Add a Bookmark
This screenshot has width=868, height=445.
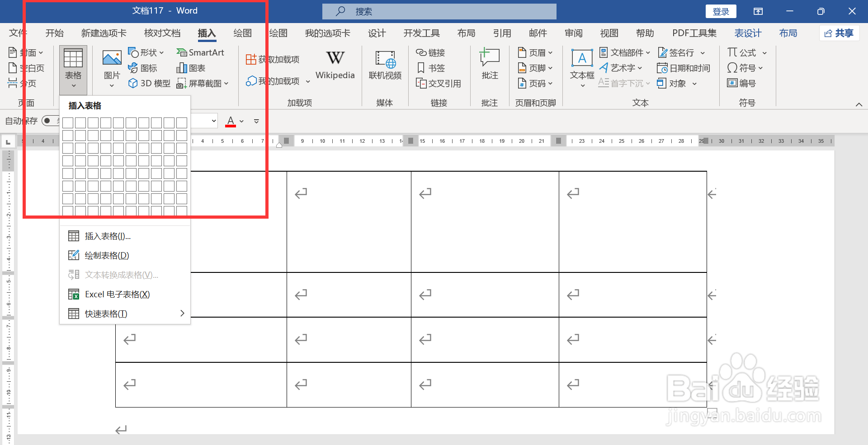point(430,68)
